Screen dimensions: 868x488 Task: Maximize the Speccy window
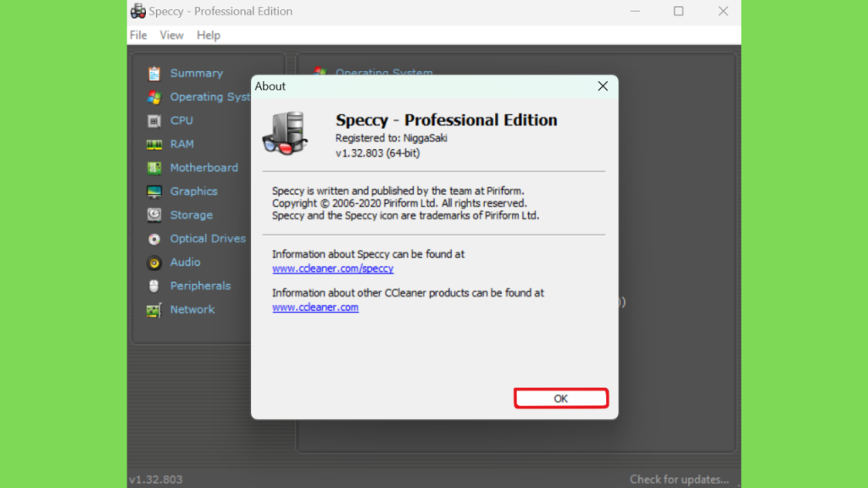[x=679, y=11]
